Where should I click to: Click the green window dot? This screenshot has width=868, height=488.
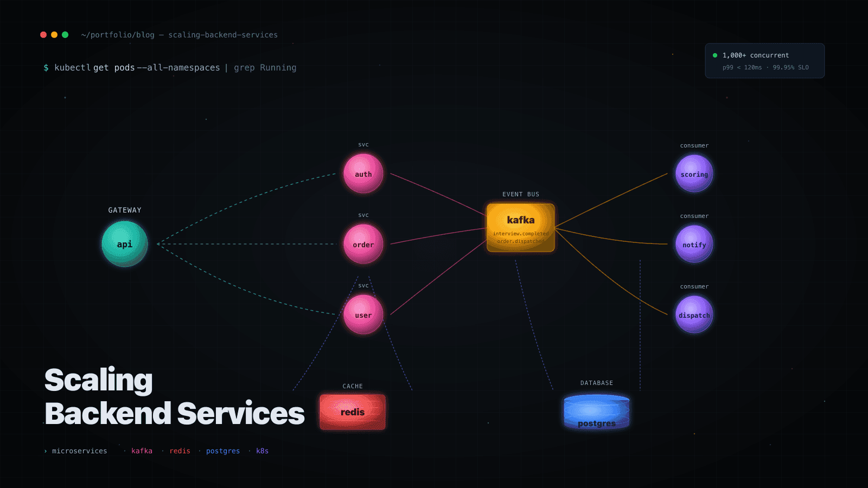click(65, 35)
